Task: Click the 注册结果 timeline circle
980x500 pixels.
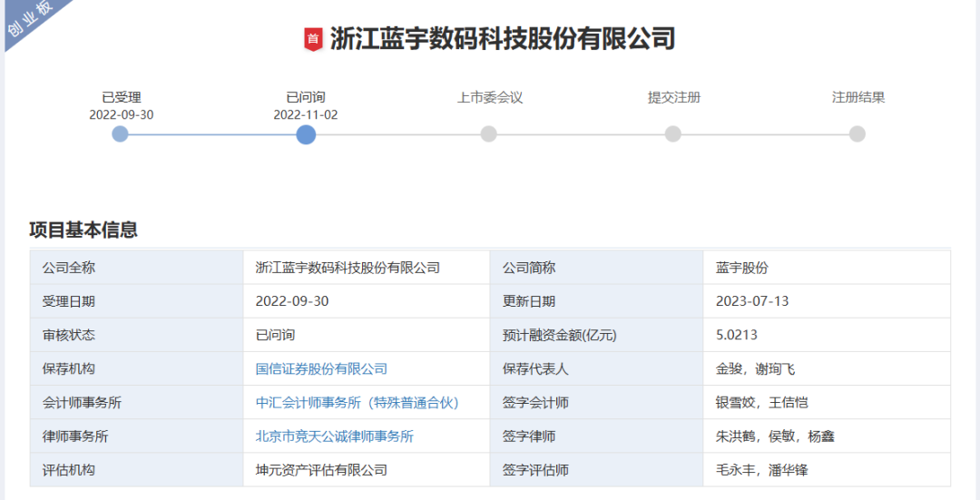Action: click(x=857, y=133)
